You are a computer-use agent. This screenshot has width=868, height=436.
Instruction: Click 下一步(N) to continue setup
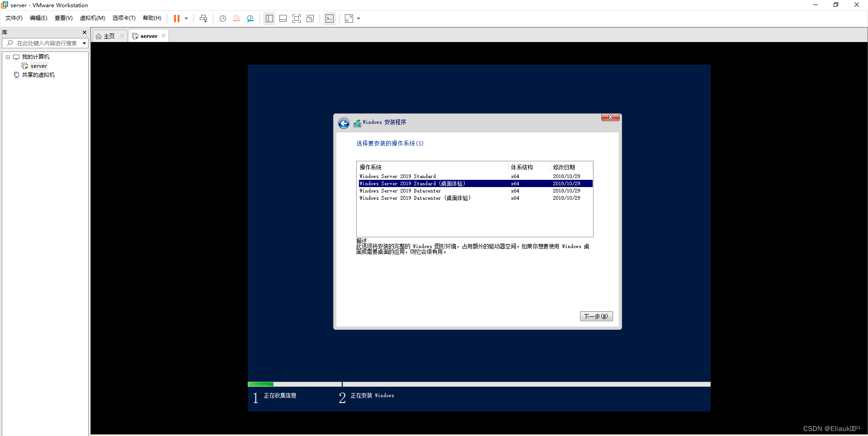596,316
